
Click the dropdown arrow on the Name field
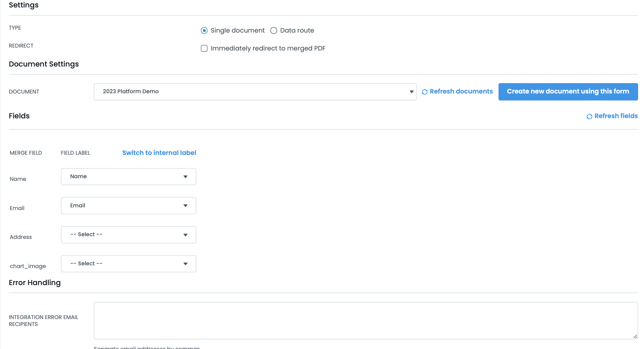click(x=186, y=176)
